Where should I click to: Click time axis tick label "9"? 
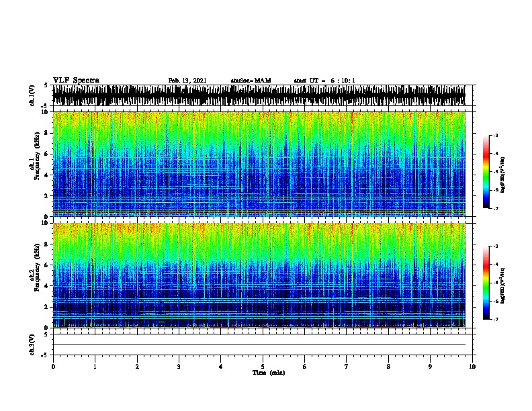tap(430, 367)
